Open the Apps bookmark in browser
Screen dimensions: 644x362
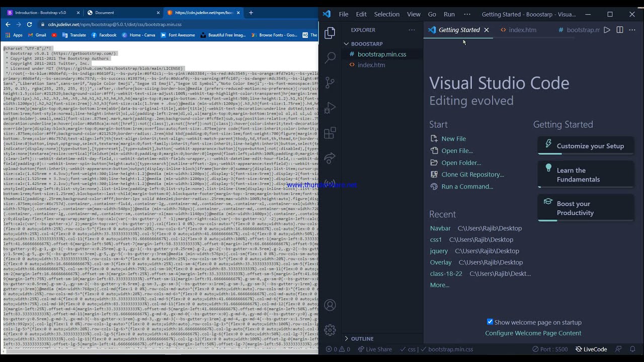point(14,35)
